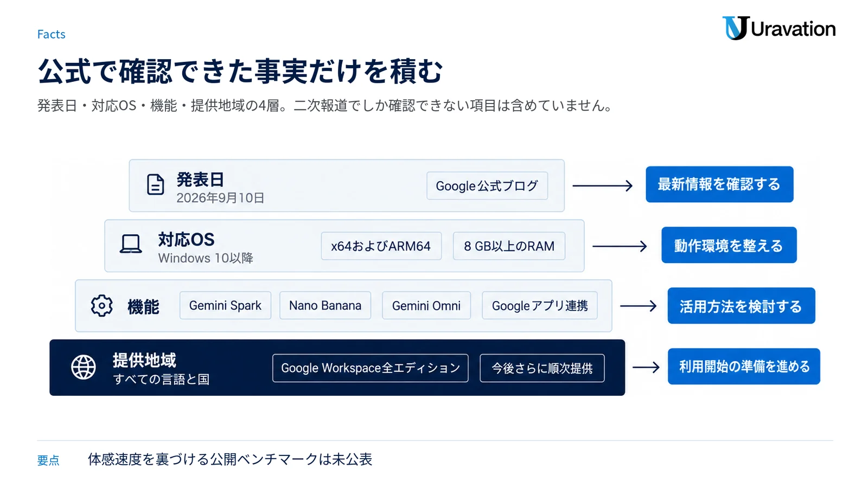Click the date 2026年9月10日
The width and height of the screenshot is (868, 488).
click(220, 198)
